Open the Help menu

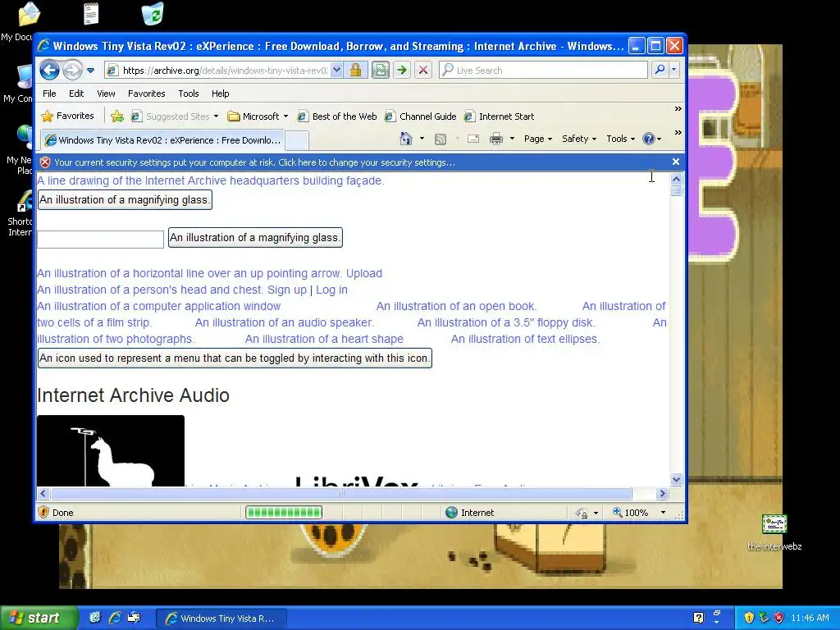(220, 94)
